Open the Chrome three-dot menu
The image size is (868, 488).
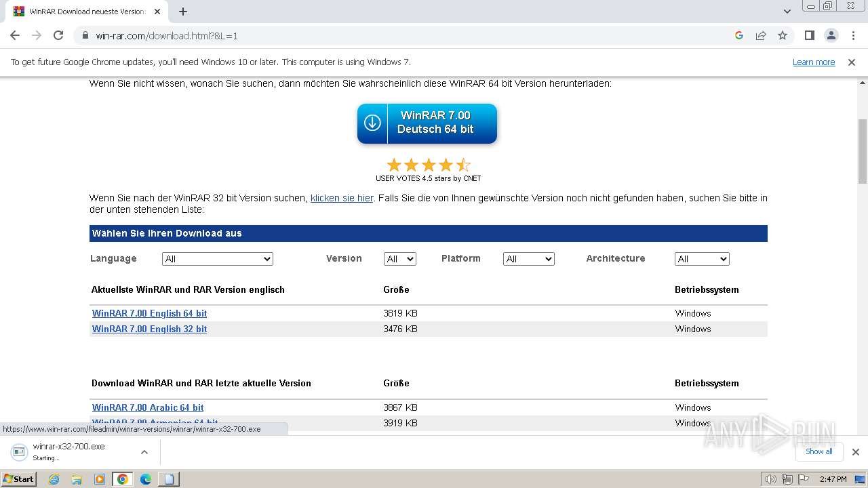(x=853, y=35)
